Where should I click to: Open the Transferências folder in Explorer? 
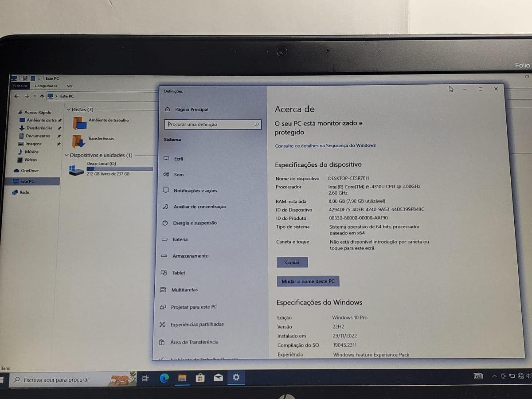point(94,141)
